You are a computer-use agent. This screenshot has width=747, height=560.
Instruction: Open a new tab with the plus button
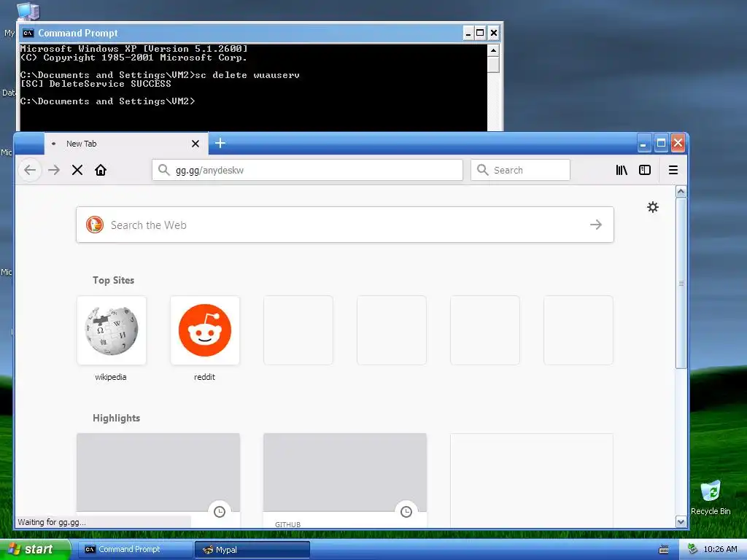[220, 143]
